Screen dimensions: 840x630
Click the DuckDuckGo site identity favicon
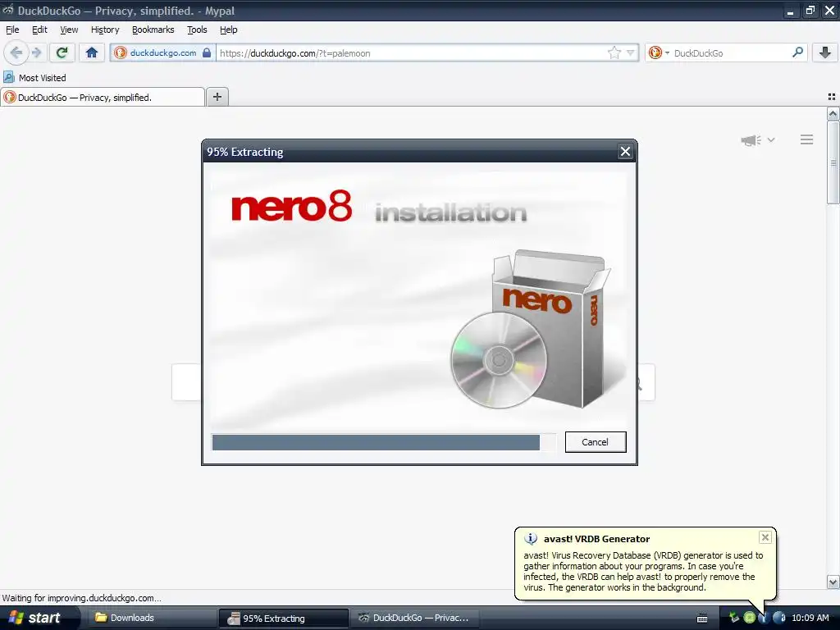[120, 52]
